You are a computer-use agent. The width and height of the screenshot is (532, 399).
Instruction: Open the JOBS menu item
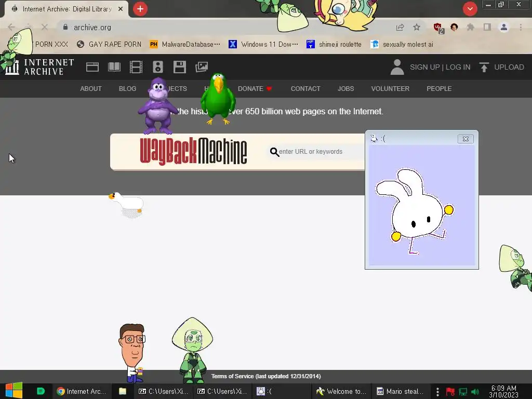point(345,88)
